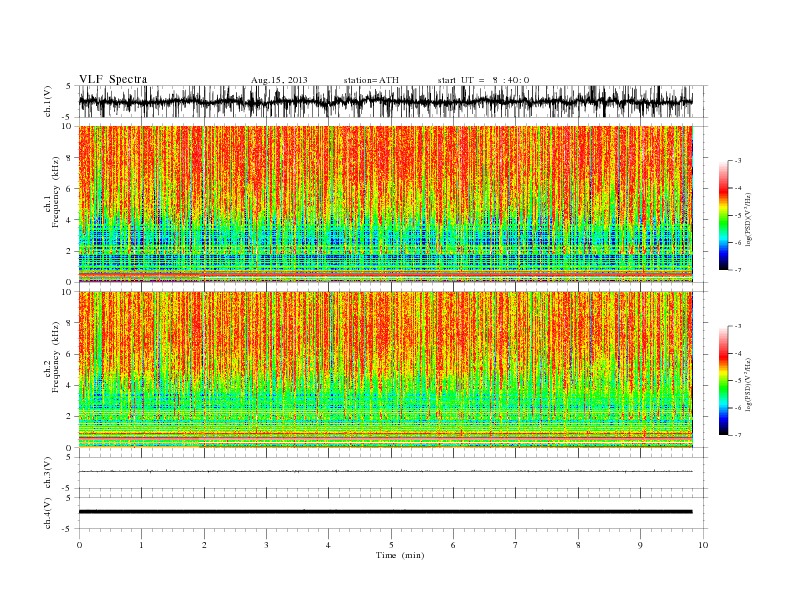Image resolution: width=792 pixels, height=612 pixels.
Task: Click time axis tick label "7"
Action: tap(516, 545)
